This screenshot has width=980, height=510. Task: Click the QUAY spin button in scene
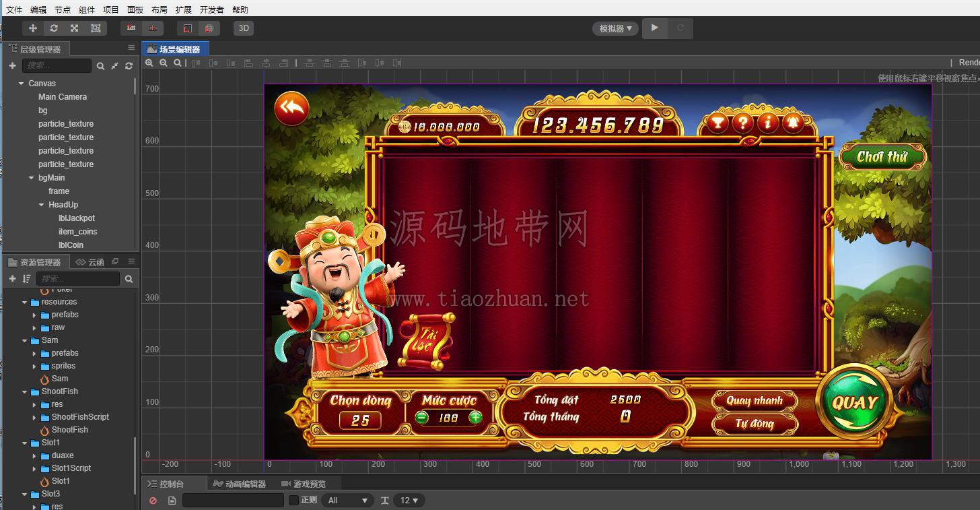point(854,403)
